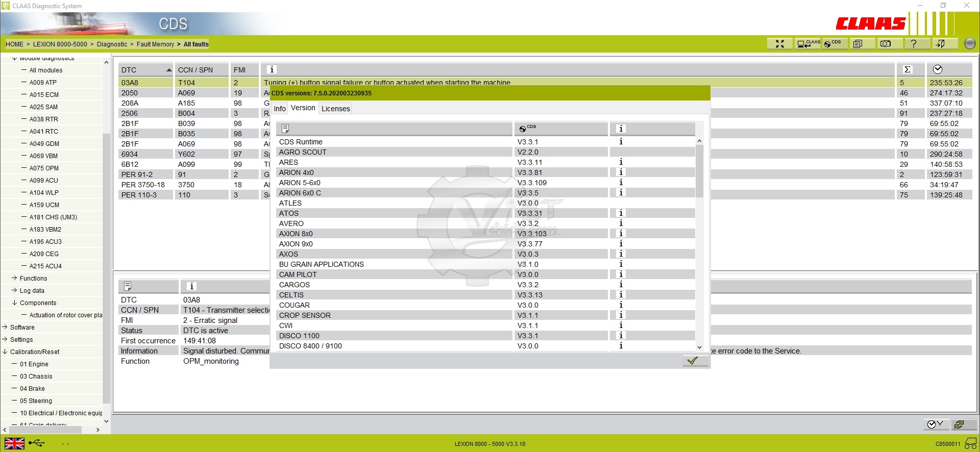Take a screenshot with the camera icon
This screenshot has width=980, height=452.
pos(886,44)
